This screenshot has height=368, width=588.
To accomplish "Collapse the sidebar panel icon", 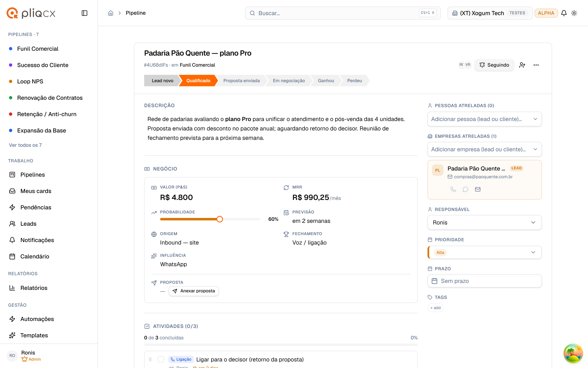I will pos(84,13).
